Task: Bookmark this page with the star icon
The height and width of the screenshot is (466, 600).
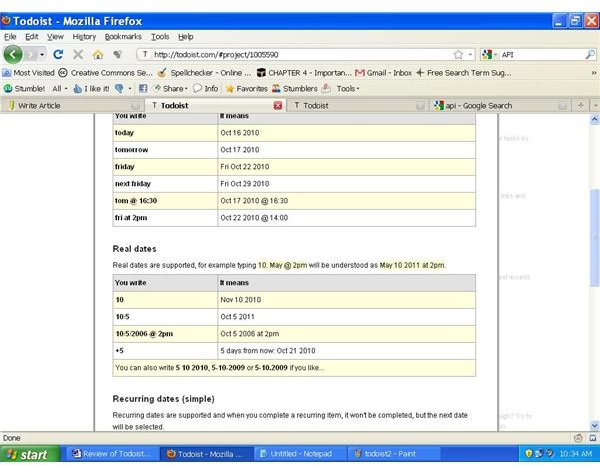Action: coord(458,55)
